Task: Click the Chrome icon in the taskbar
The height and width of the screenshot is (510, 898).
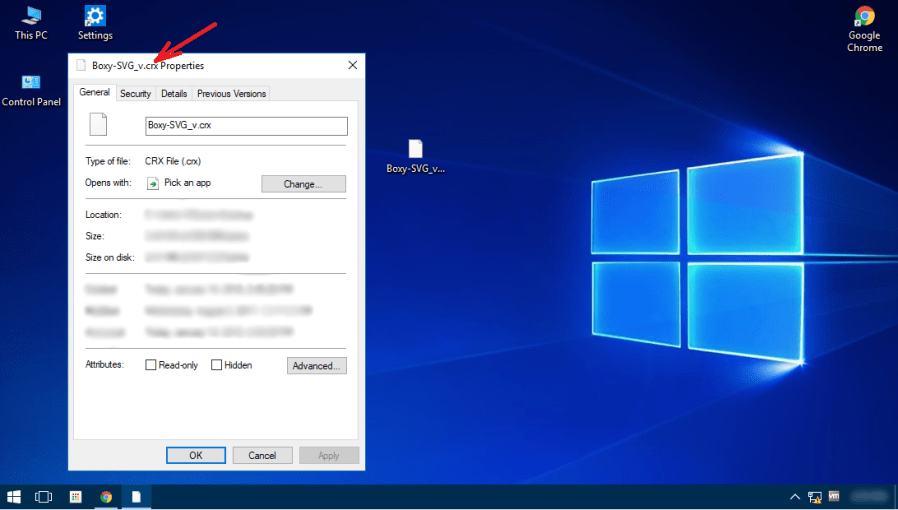Action: click(x=106, y=496)
